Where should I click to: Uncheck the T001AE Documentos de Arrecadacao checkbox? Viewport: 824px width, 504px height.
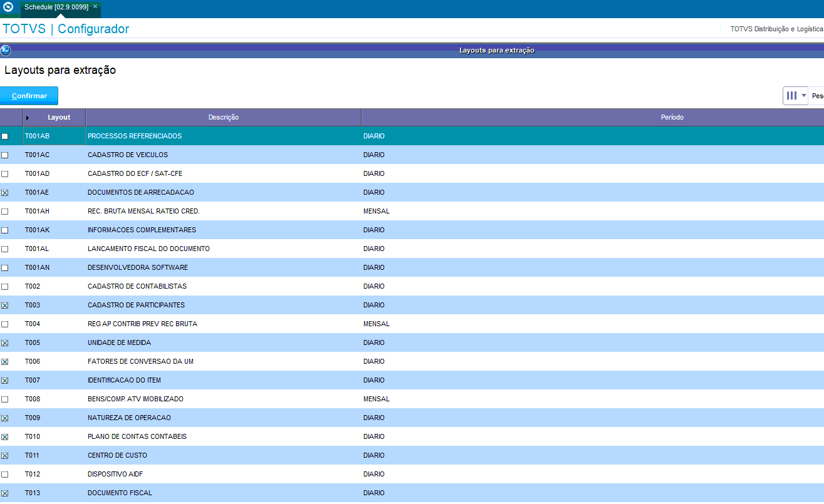(x=5, y=193)
